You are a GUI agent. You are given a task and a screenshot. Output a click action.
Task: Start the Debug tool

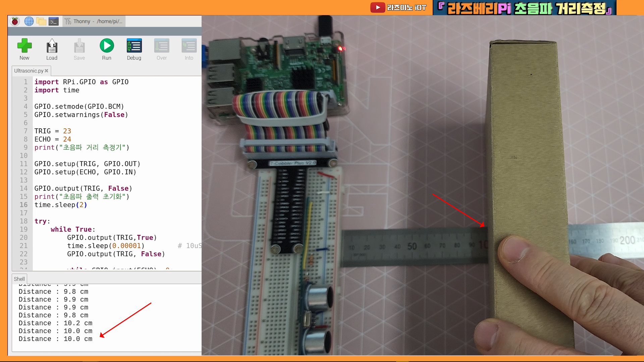134,46
